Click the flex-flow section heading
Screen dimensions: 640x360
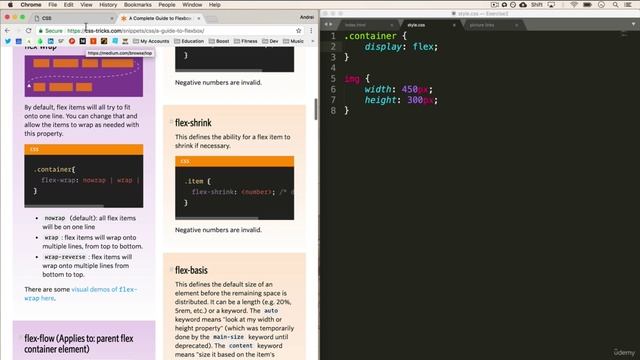click(79, 343)
